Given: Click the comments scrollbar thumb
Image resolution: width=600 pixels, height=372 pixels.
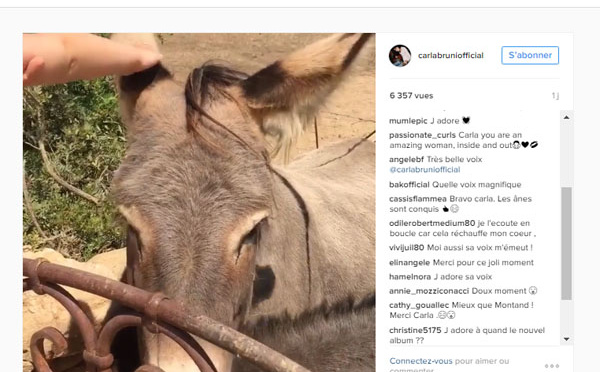Looking at the screenshot, I should (566, 243).
